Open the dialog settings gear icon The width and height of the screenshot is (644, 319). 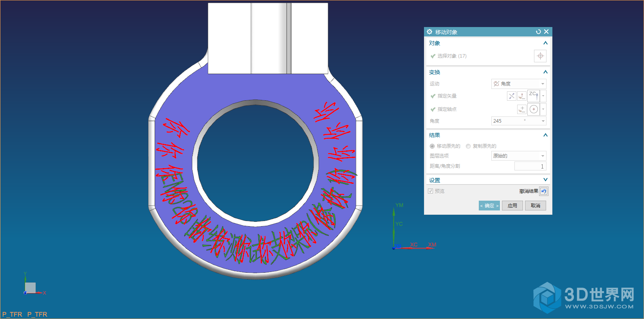(x=429, y=32)
